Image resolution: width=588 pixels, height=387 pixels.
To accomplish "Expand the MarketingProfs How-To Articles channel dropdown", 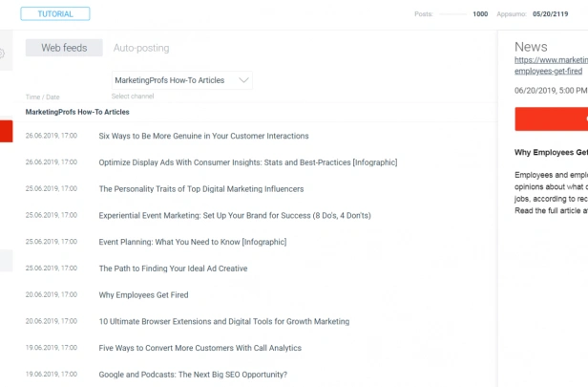I will pos(182,80).
